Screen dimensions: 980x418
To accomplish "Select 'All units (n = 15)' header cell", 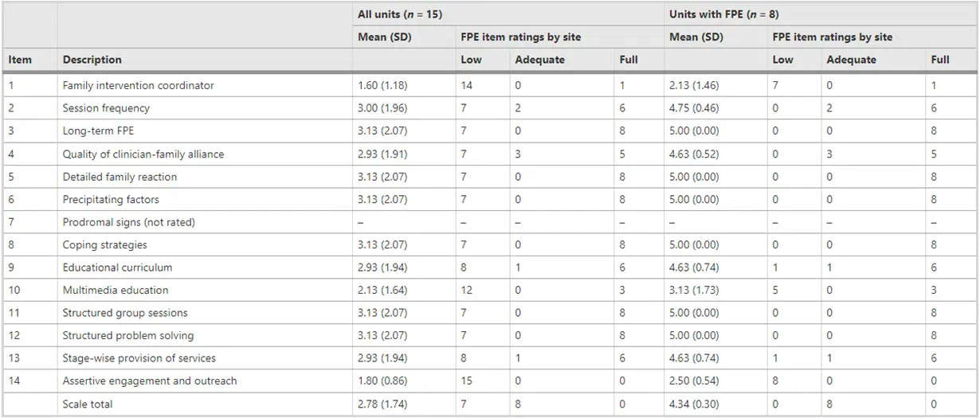I will (x=400, y=14).
